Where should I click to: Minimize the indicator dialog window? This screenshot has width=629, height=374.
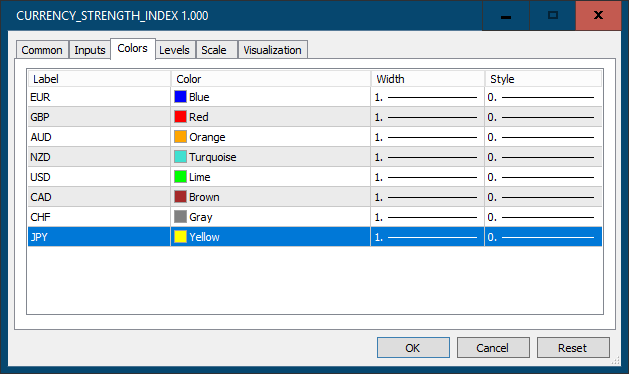coord(506,15)
